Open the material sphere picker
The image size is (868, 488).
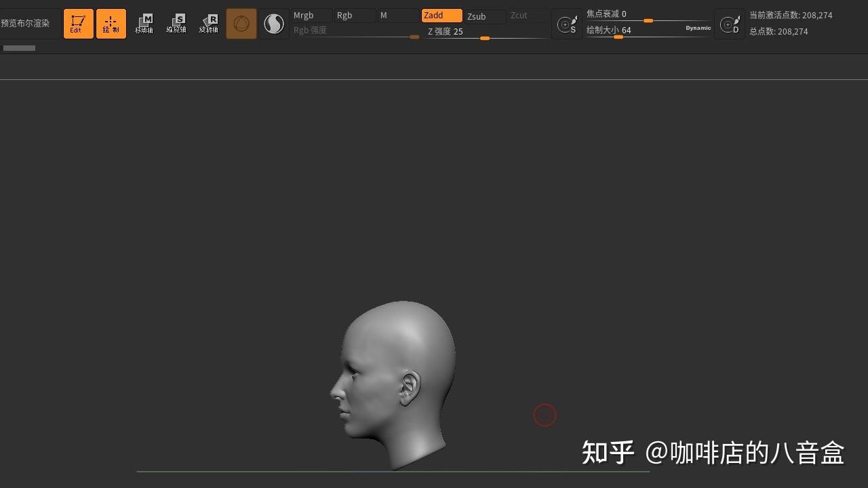click(x=273, y=23)
